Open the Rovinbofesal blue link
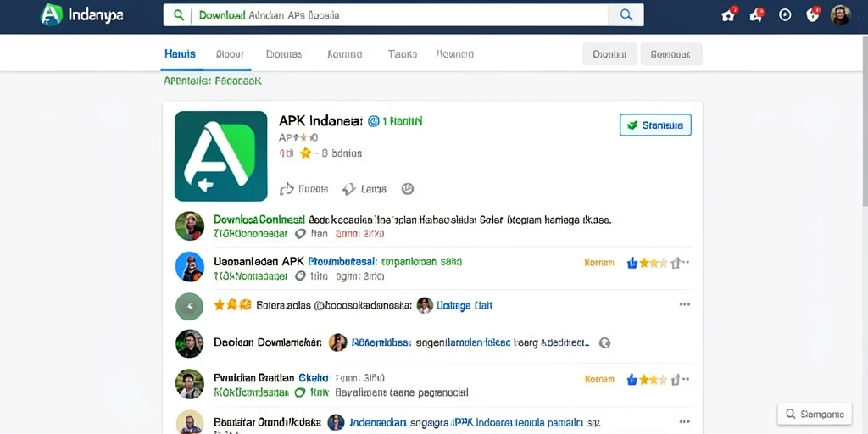 (342, 261)
